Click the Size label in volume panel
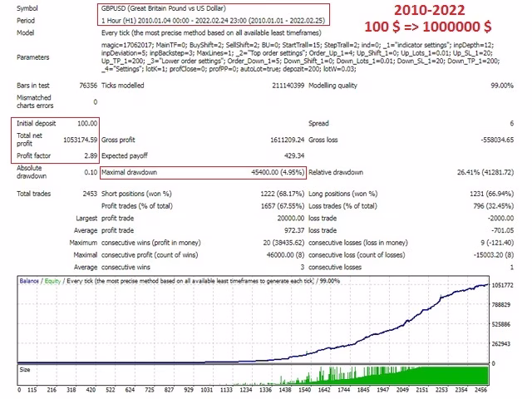Screen dimensions: 532x399 click(x=25, y=369)
